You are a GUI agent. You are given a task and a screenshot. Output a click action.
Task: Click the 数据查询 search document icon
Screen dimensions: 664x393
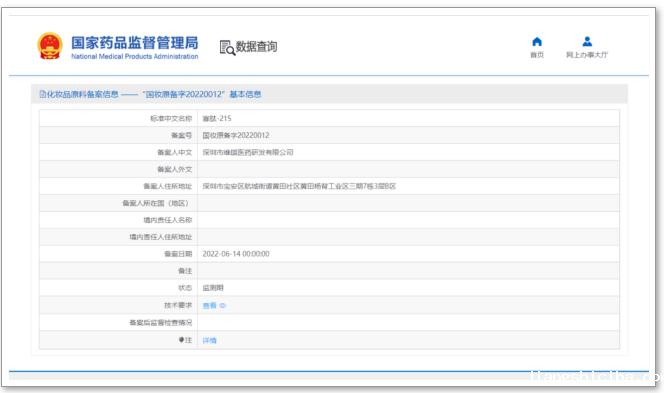(x=227, y=47)
